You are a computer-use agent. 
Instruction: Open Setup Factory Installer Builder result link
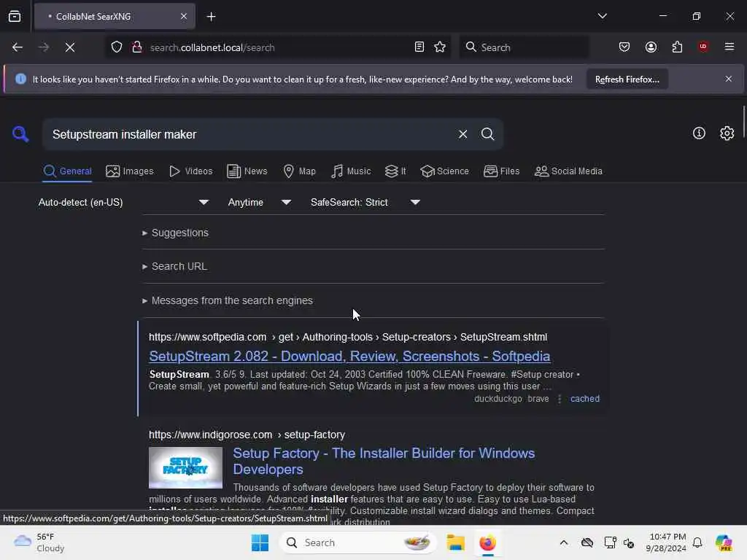tap(384, 461)
